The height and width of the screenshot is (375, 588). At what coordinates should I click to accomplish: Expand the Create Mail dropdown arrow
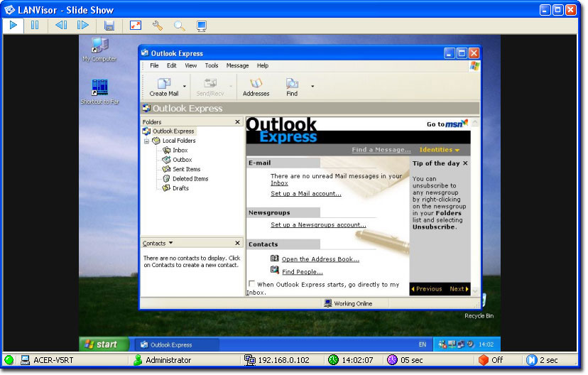[184, 86]
